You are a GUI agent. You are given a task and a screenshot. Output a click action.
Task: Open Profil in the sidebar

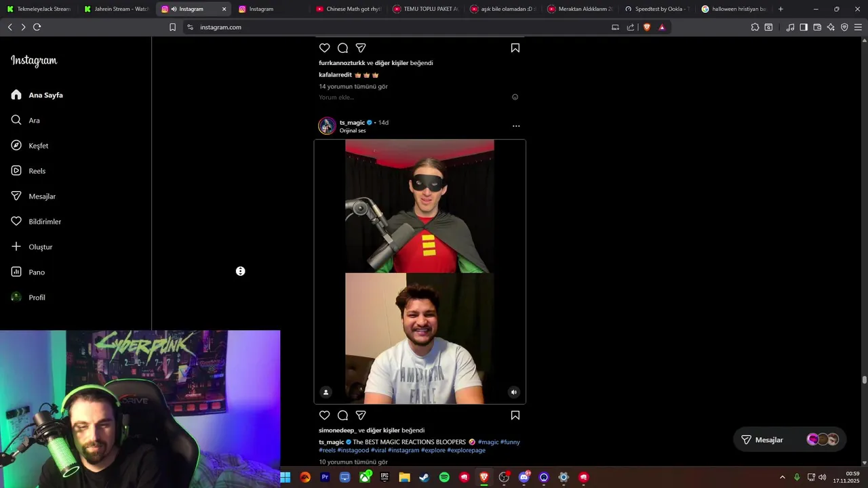click(x=28, y=298)
